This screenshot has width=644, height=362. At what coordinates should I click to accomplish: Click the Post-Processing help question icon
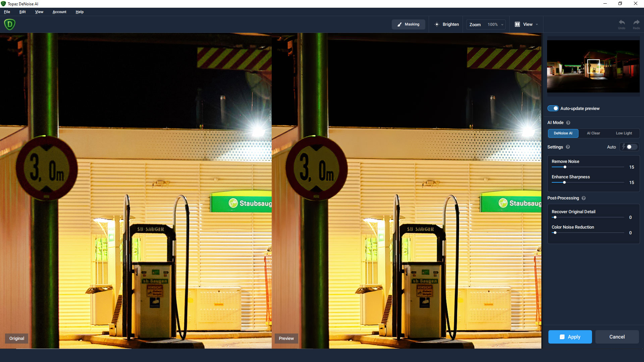[x=584, y=198]
